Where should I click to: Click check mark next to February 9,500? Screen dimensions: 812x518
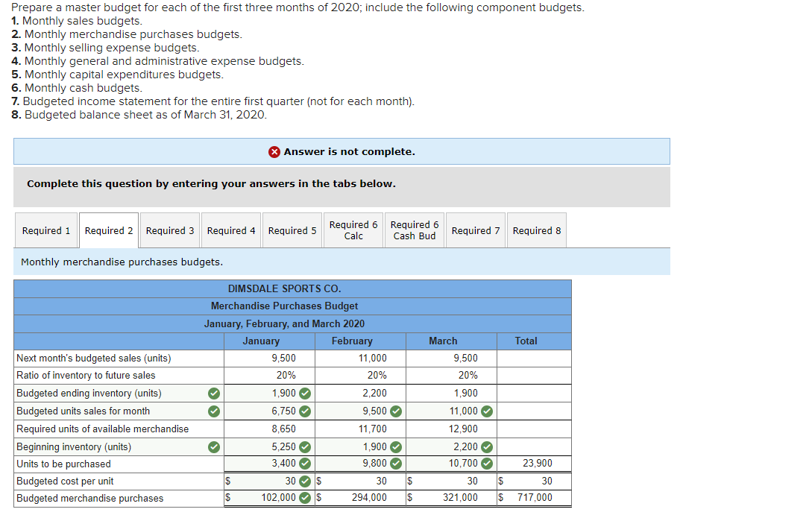point(396,411)
